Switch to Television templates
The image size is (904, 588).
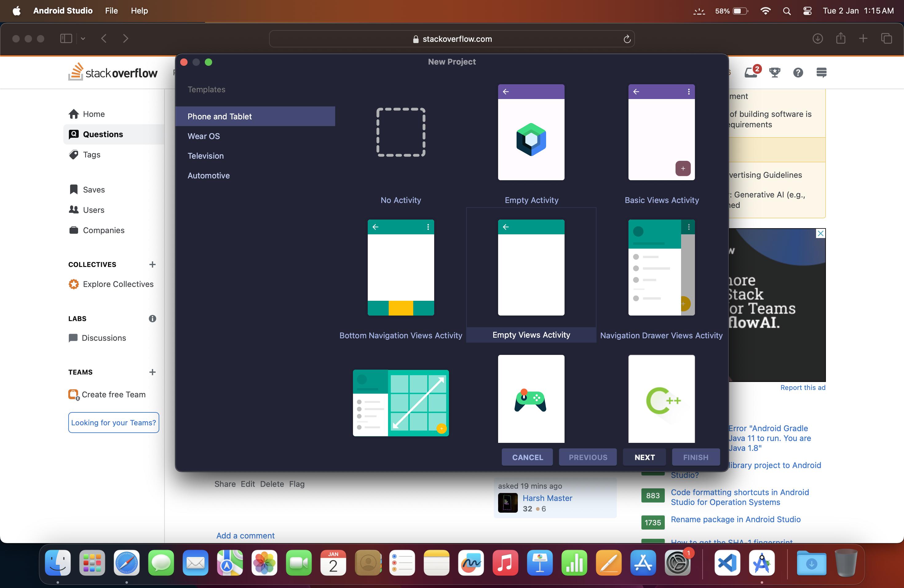(x=205, y=156)
